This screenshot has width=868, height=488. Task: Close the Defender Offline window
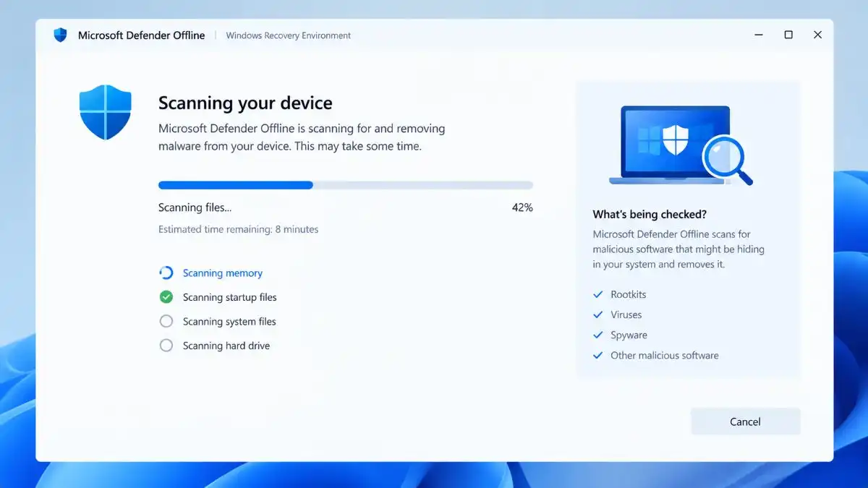click(817, 35)
